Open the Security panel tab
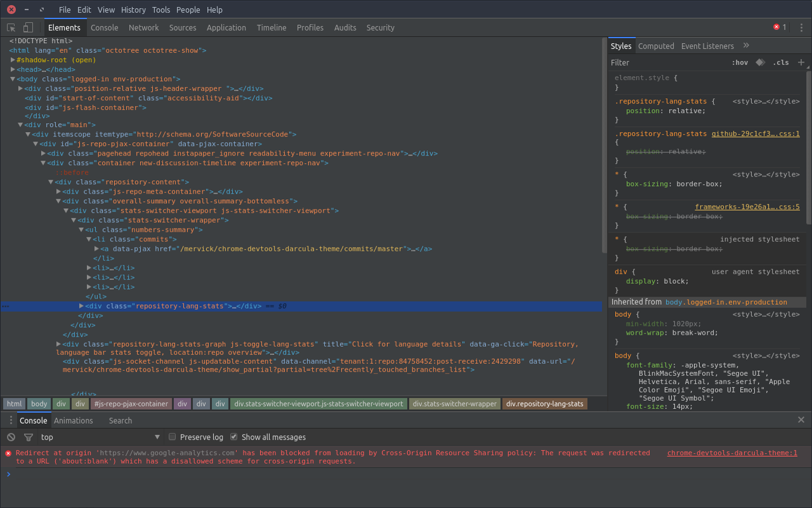The width and height of the screenshot is (812, 508). tap(380, 27)
